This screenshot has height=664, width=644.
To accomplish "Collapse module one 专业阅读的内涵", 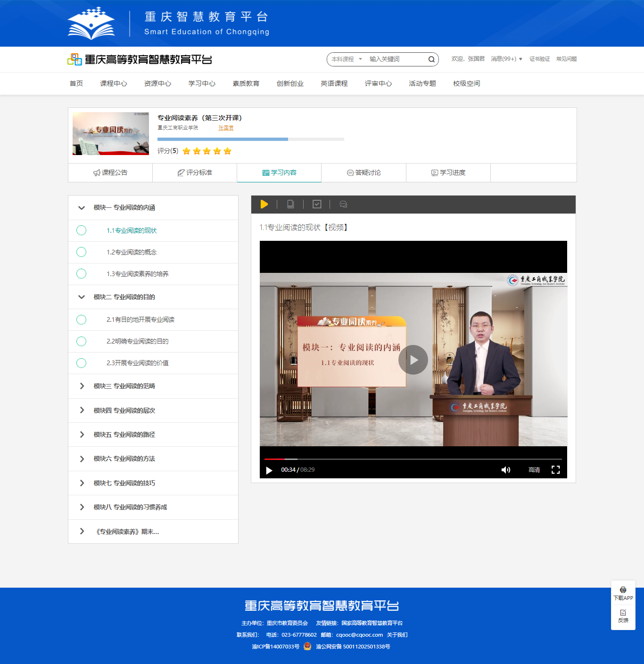I will point(82,208).
